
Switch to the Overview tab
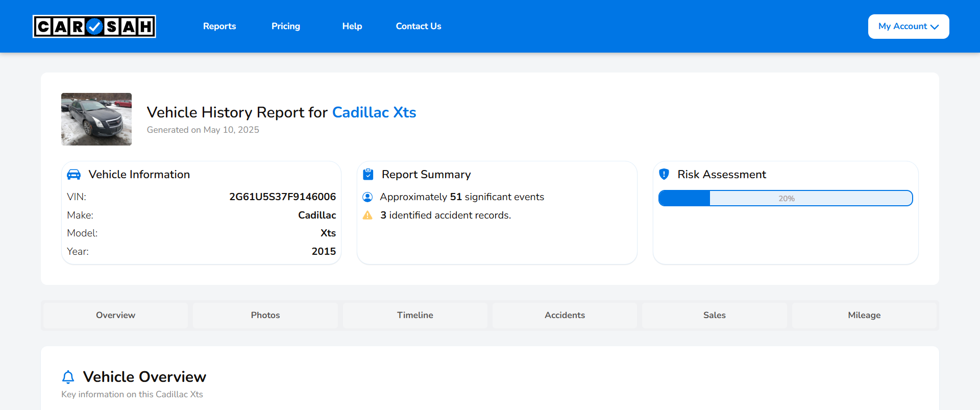[x=116, y=316]
